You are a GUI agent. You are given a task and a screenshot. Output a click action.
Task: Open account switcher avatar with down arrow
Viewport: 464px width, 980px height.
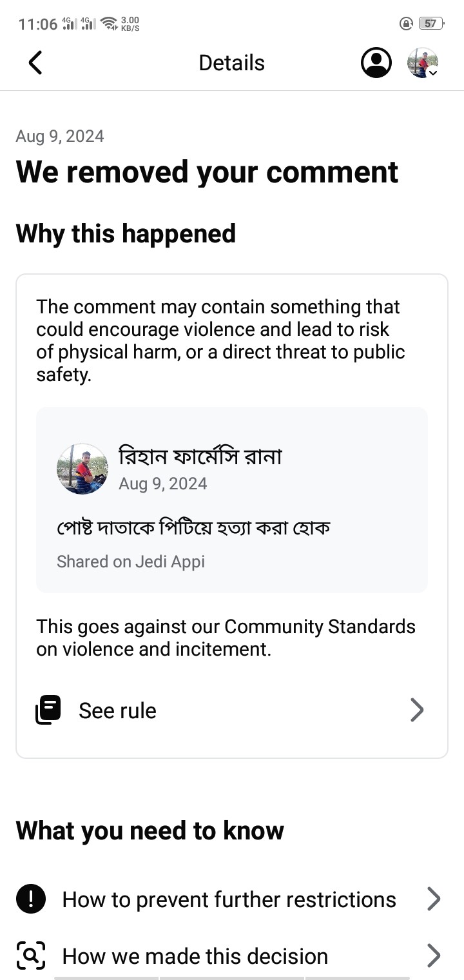click(423, 63)
